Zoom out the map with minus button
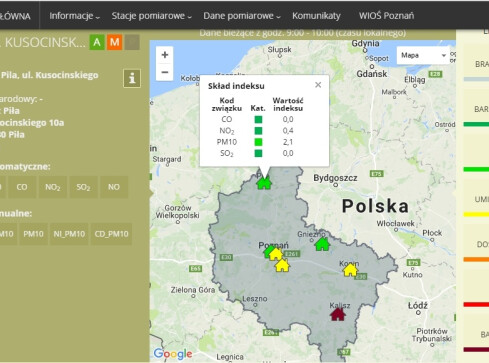The height and width of the screenshot is (363, 489). click(165, 72)
